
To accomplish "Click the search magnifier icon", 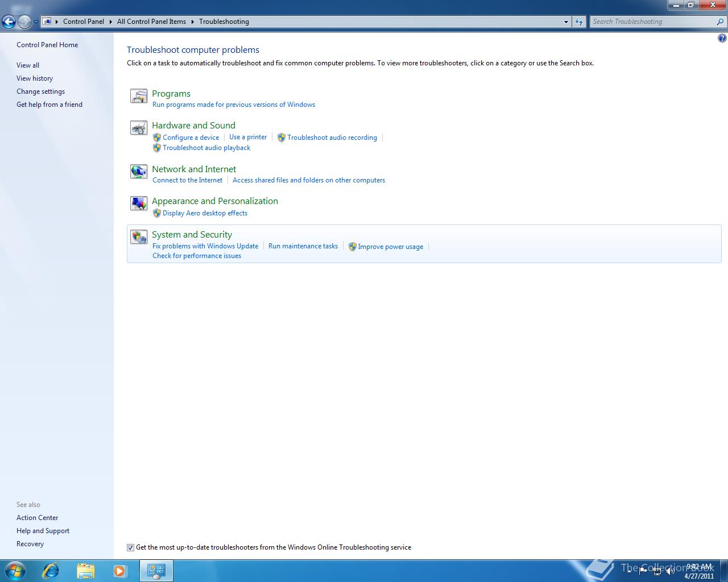I will [x=721, y=22].
